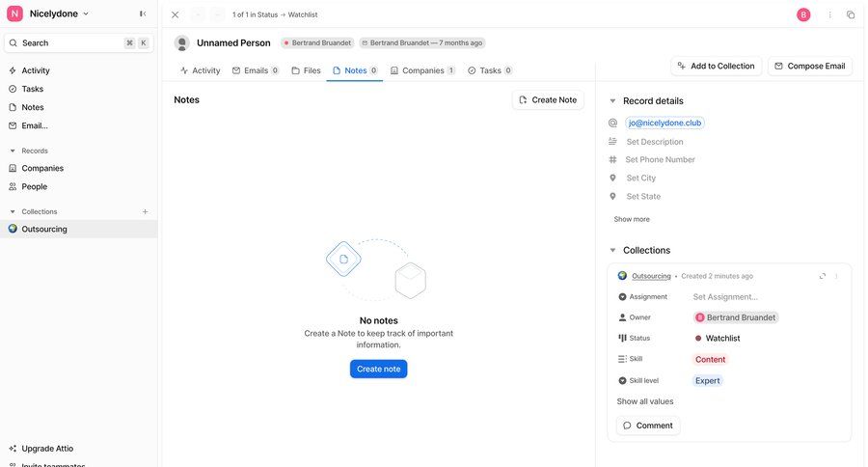This screenshot has height=467, width=868.
Task: Select the Outsourcing collection in sidebar
Action: pos(79,229)
